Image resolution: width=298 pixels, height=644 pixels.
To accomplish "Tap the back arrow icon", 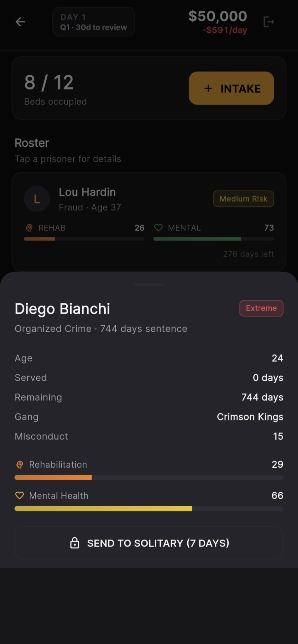I will [20, 22].
